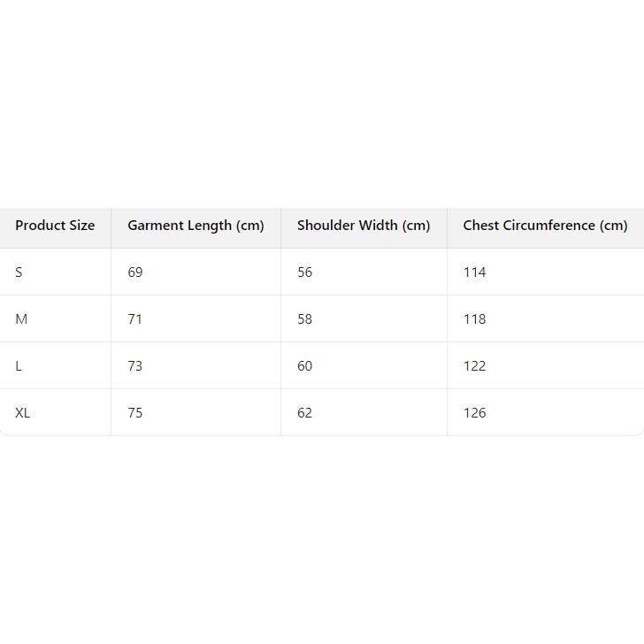The width and height of the screenshot is (644, 644).
Task: Click chest circumference value 114
Action: [x=475, y=272]
